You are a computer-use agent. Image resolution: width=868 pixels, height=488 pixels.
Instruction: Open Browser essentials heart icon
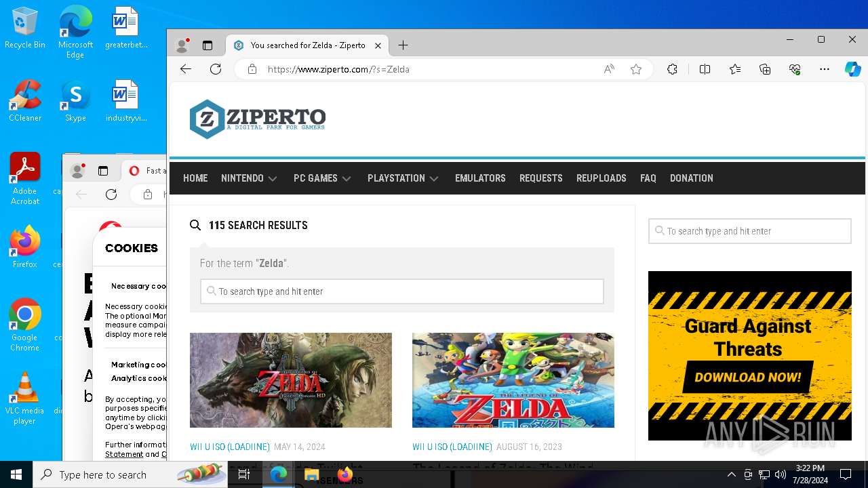795,69
